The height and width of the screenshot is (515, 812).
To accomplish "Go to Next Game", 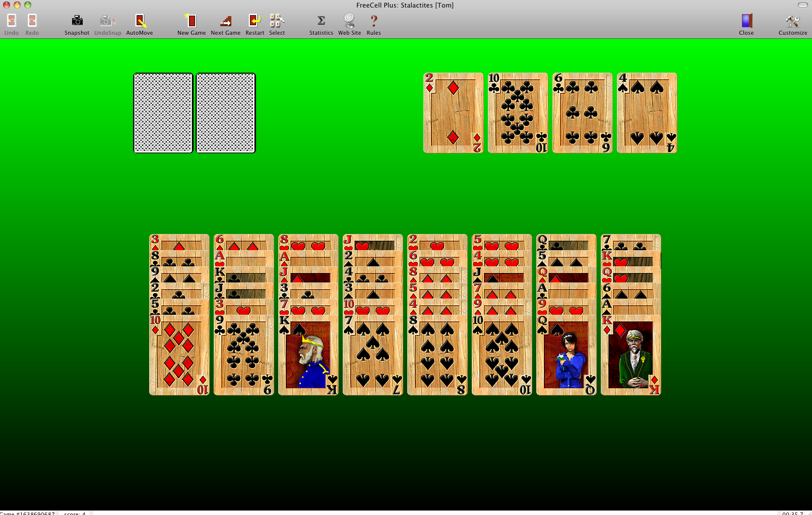I will point(225,21).
